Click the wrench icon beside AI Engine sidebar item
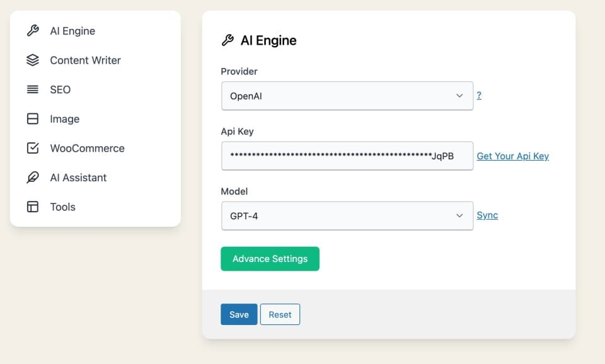The height and width of the screenshot is (364, 605). [33, 30]
